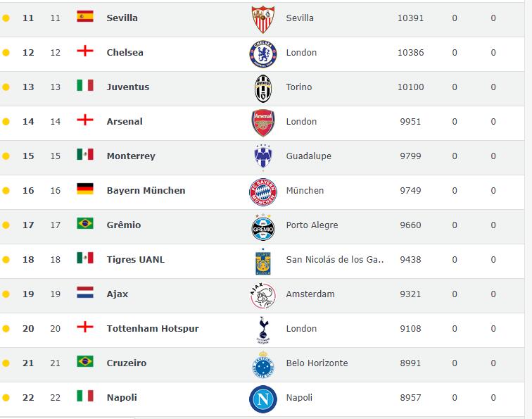Click the Grêmio club crest
The image size is (532, 419).
point(263,227)
